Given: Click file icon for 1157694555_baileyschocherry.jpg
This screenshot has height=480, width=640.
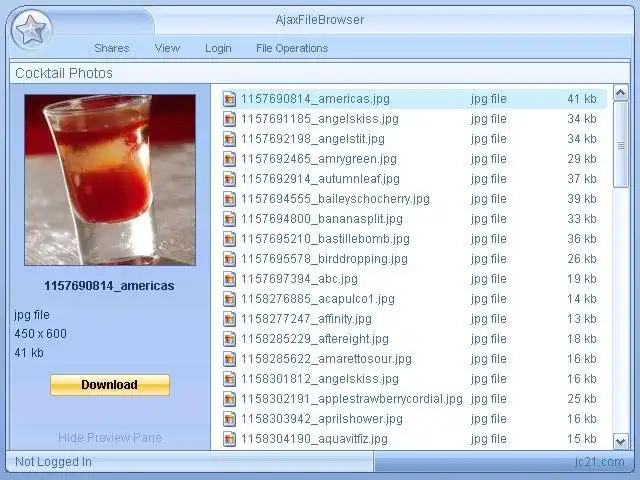Looking at the screenshot, I should click(x=229, y=199).
